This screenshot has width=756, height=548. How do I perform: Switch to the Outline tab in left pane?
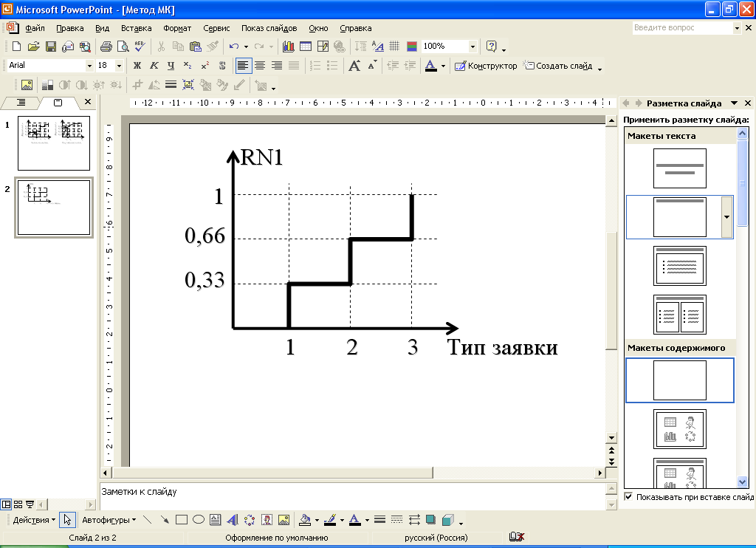[21, 102]
